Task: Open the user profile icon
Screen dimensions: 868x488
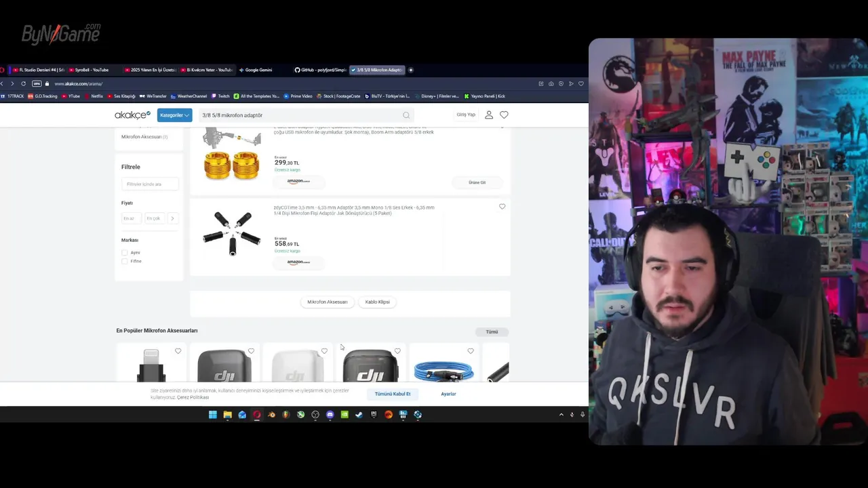Action: tap(489, 115)
